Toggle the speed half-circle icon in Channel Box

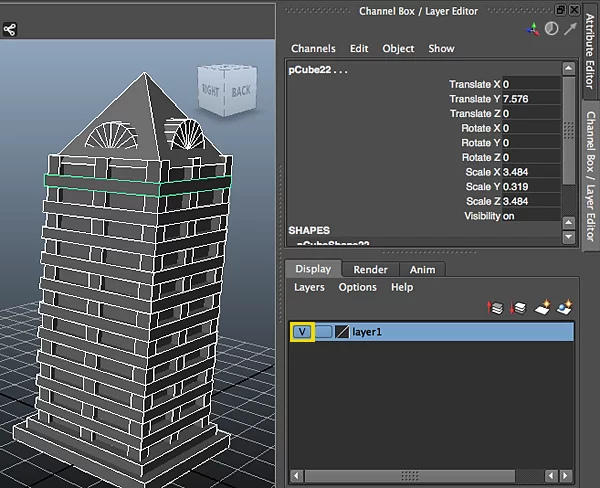pos(551,29)
